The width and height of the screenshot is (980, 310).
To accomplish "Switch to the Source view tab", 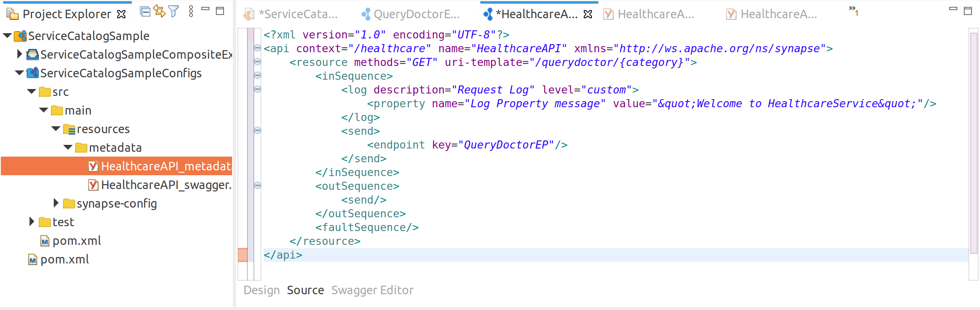I will click(305, 290).
